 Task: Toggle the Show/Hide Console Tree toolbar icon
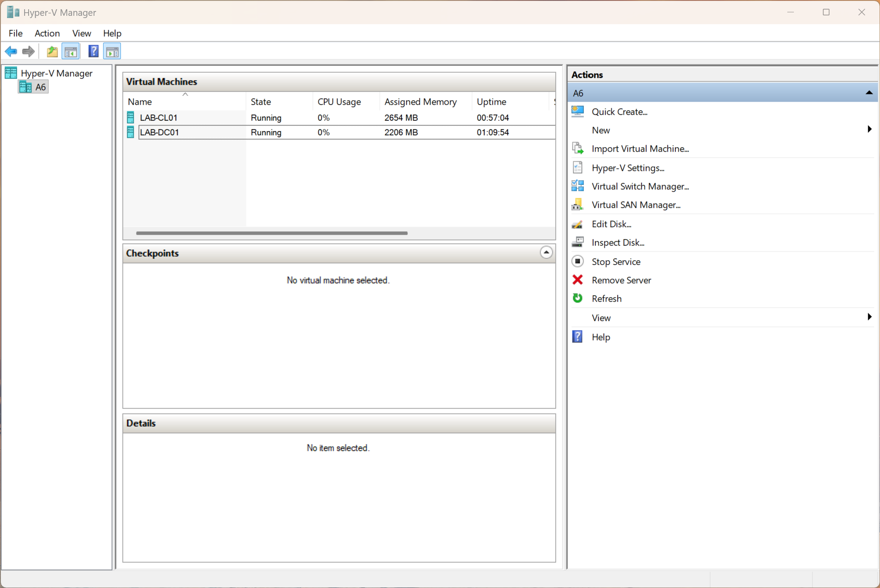click(71, 52)
